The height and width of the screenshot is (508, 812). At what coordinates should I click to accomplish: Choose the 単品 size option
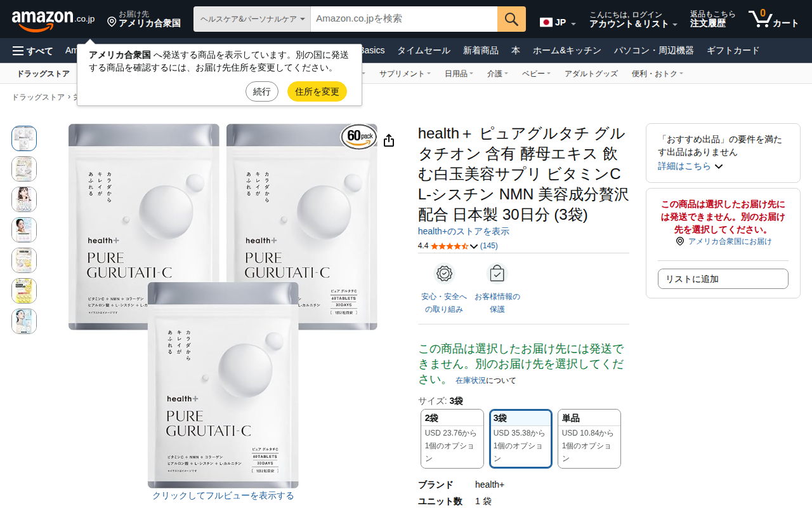click(589, 439)
